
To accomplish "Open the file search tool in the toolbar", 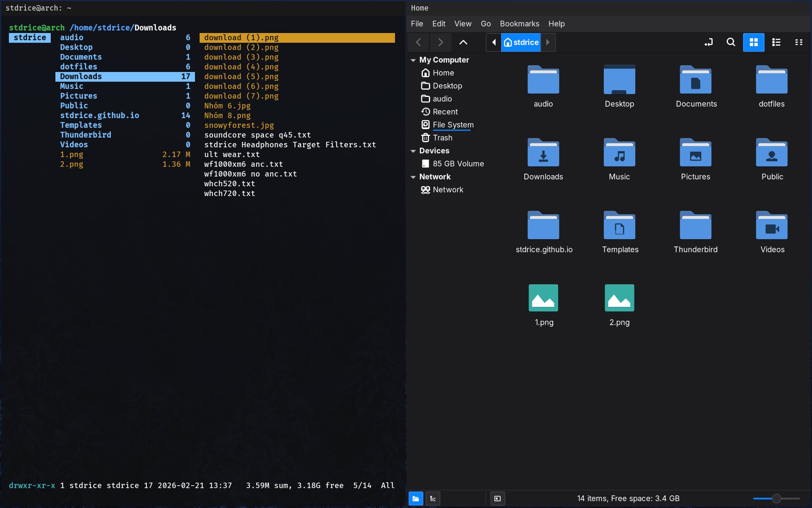I will click(x=731, y=42).
